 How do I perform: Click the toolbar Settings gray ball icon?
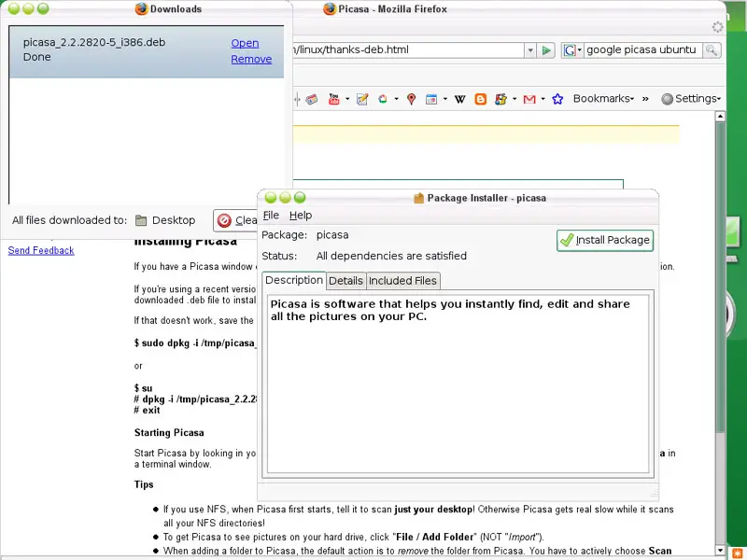pyautogui.click(x=668, y=99)
